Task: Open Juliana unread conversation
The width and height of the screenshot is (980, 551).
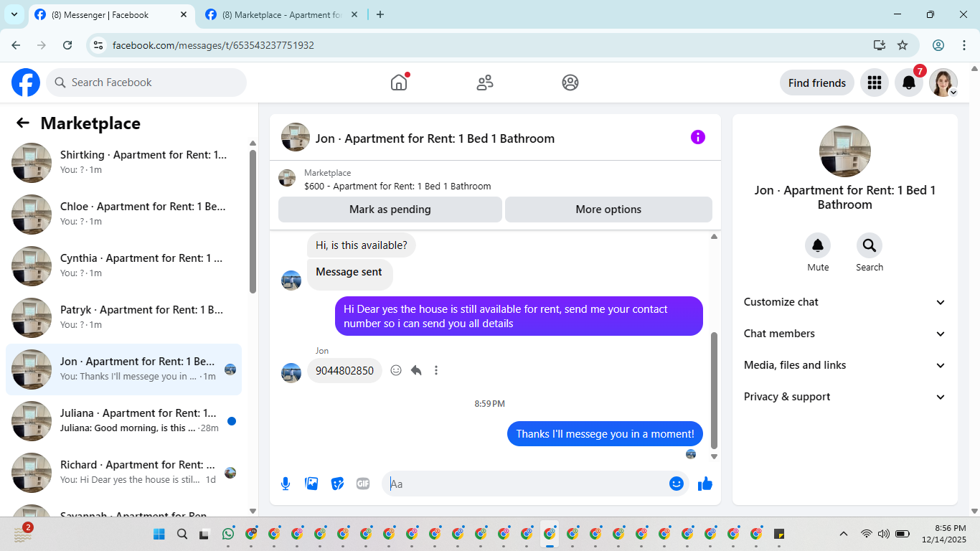Action: tap(123, 420)
